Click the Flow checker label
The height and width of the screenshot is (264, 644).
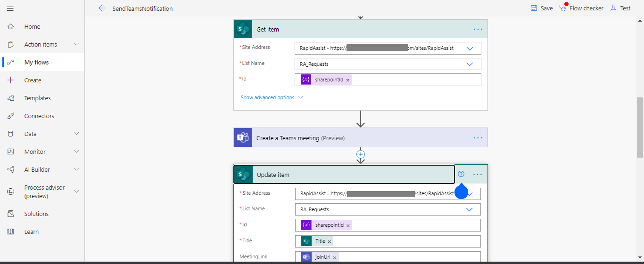point(586,8)
